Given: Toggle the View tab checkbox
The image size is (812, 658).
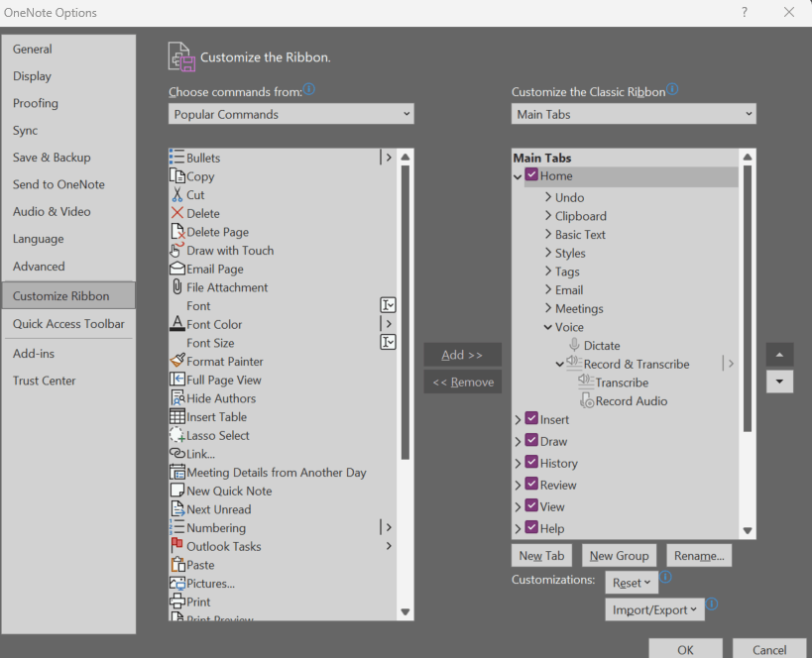Looking at the screenshot, I should [531, 504].
